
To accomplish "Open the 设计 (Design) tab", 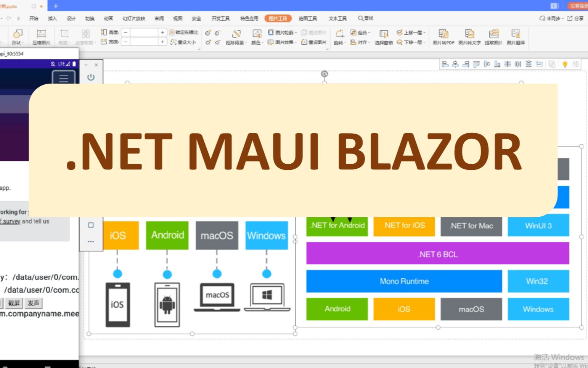I will (x=71, y=18).
